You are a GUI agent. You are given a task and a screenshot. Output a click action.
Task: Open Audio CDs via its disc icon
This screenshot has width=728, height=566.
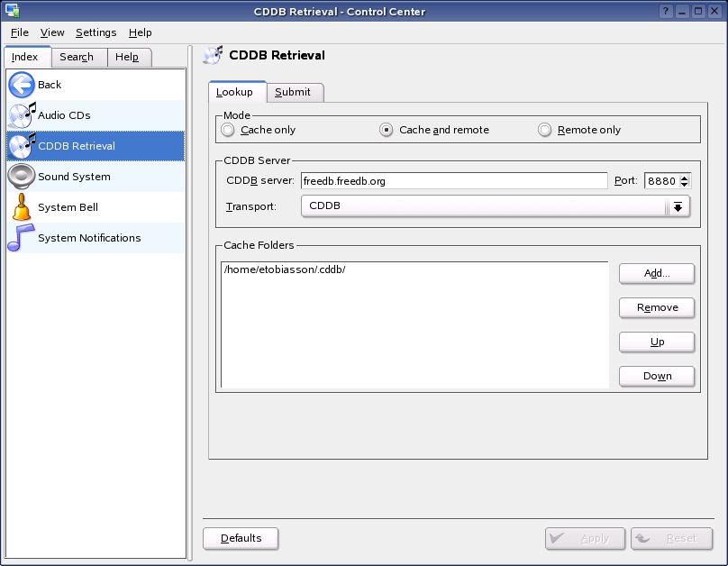pos(22,115)
